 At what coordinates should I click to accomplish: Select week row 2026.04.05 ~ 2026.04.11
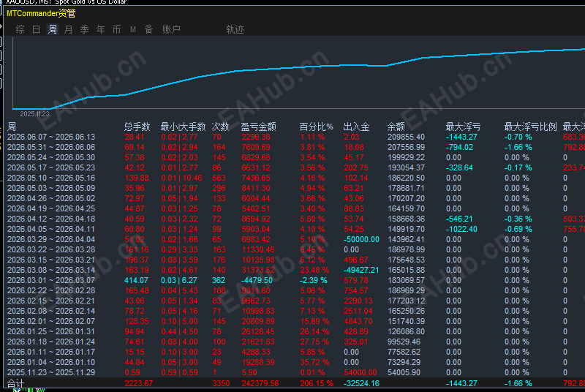(x=295, y=229)
